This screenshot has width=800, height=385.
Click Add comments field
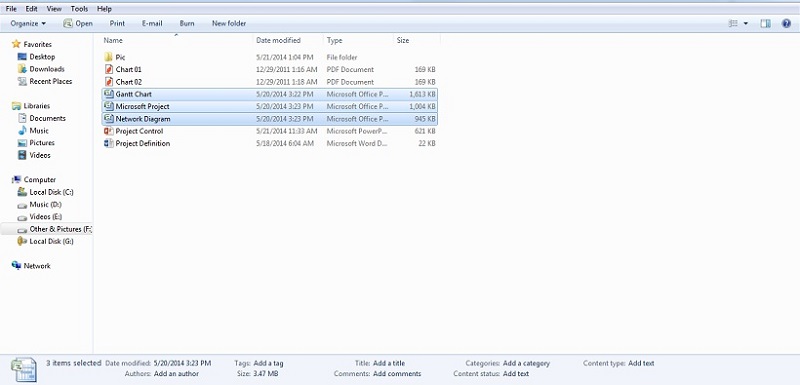point(397,374)
